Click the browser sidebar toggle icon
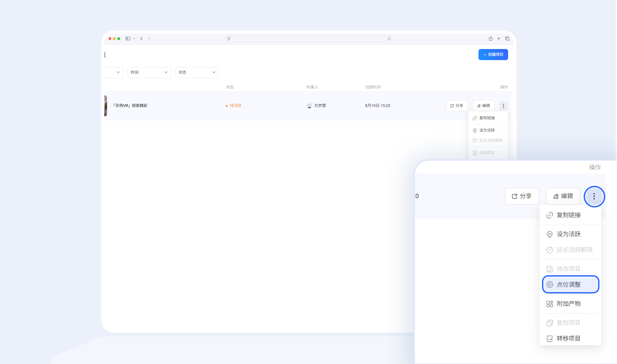Screen dimensions: 617x364 point(128,39)
